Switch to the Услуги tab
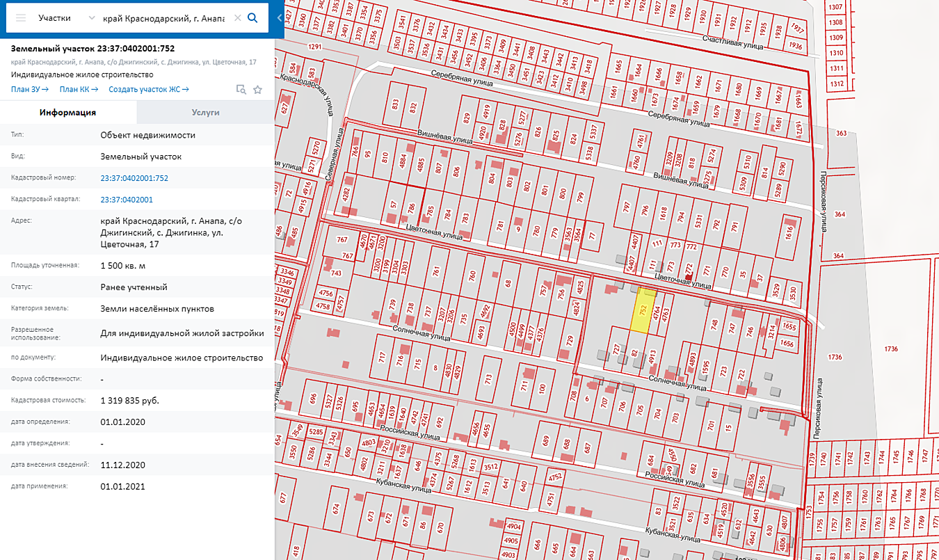The height and width of the screenshot is (560, 939). coord(206,112)
